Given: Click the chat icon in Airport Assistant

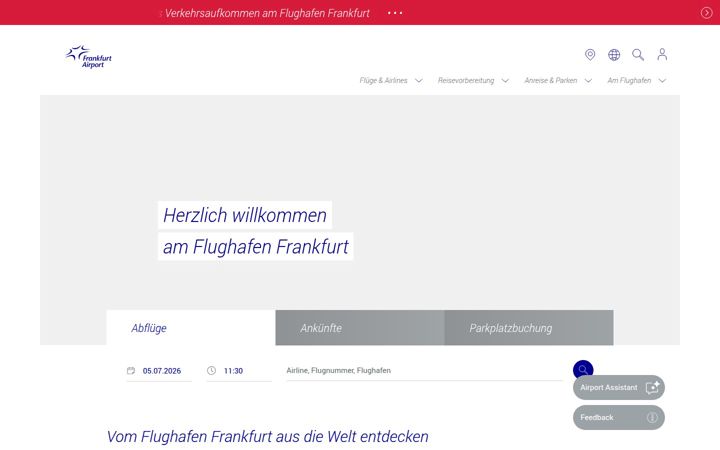Looking at the screenshot, I should point(652,388).
